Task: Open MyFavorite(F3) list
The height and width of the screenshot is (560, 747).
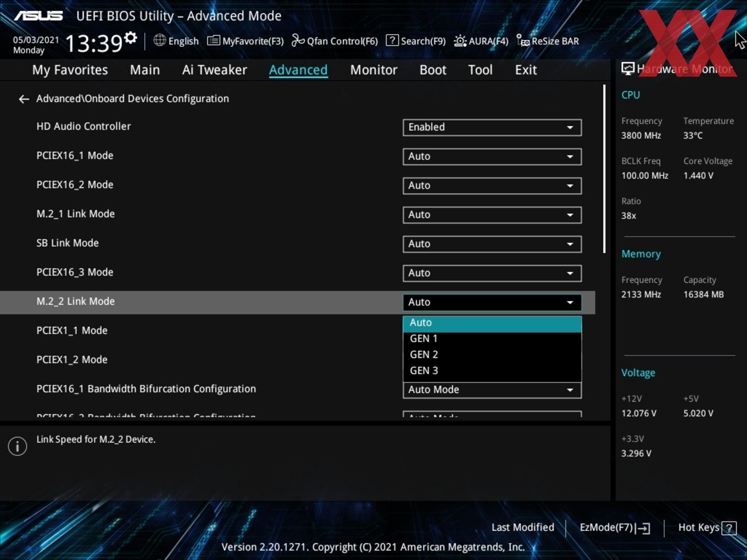Action: point(245,41)
